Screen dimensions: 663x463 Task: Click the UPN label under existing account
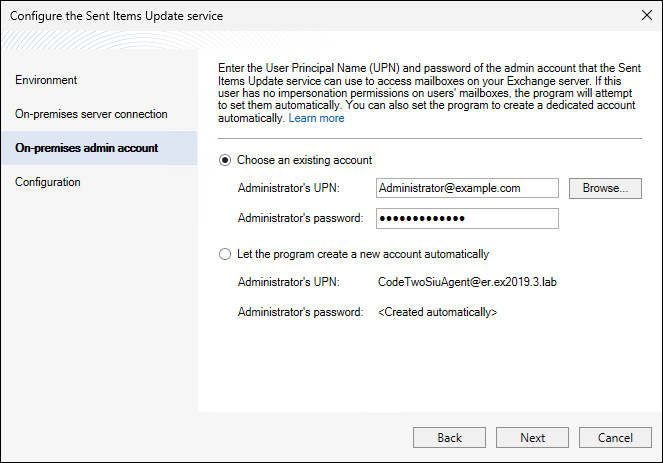tap(289, 188)
